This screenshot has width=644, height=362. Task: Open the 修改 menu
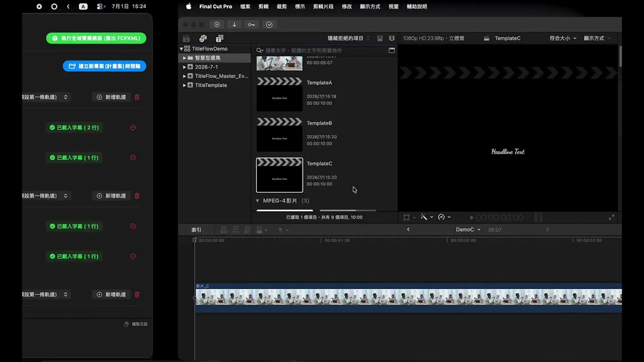(x=347, y=6)
